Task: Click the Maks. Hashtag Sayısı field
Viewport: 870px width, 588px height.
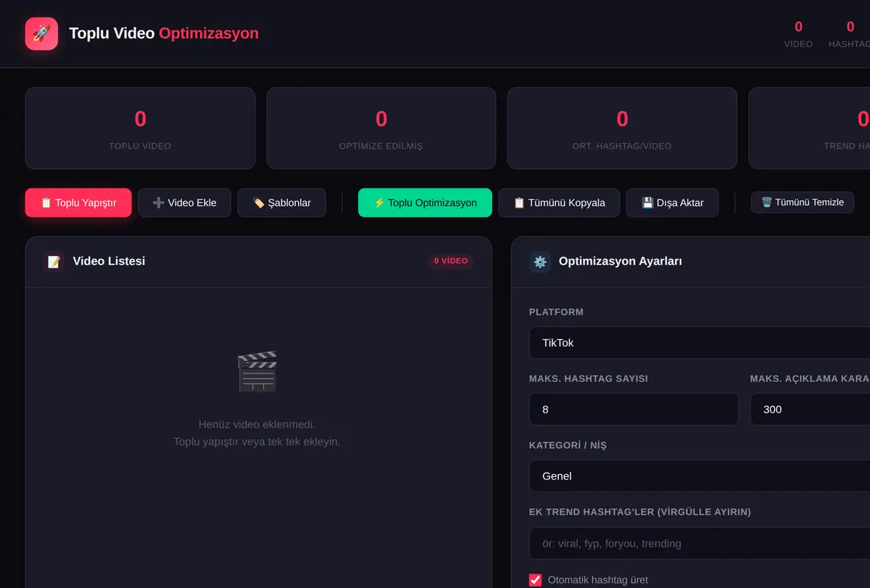Action: click(x=634, y=409)
